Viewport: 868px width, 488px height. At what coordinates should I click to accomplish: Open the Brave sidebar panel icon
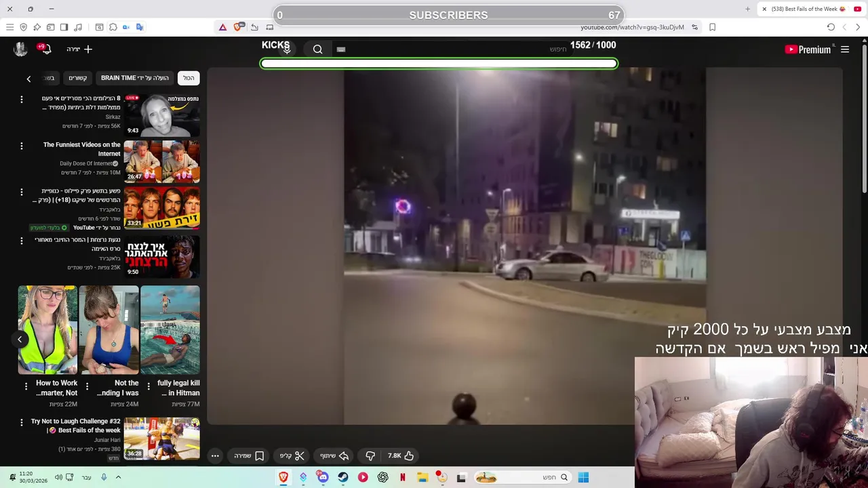pos(64,27)
